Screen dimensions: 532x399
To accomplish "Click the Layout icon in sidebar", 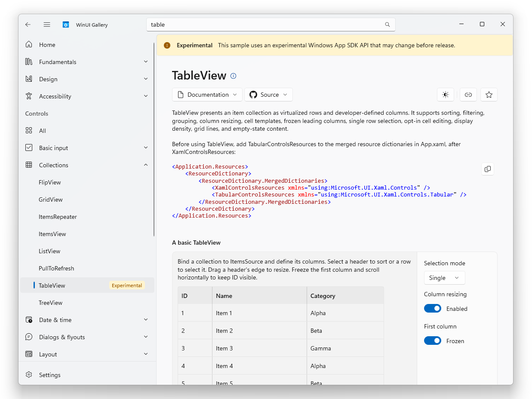I will (x=29, y=354).
